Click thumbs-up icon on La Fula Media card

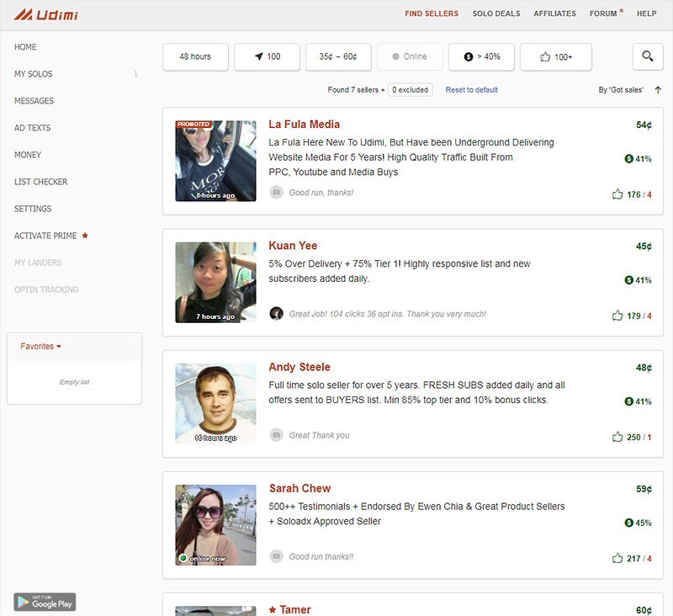[x=617, y=194]
